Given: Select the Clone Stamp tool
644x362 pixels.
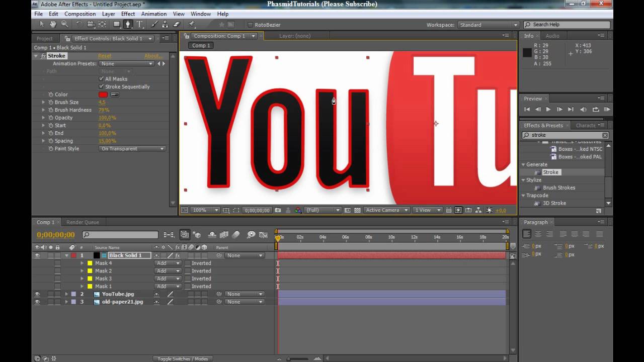Looking at the screenshot, I should tap(165, 24).
